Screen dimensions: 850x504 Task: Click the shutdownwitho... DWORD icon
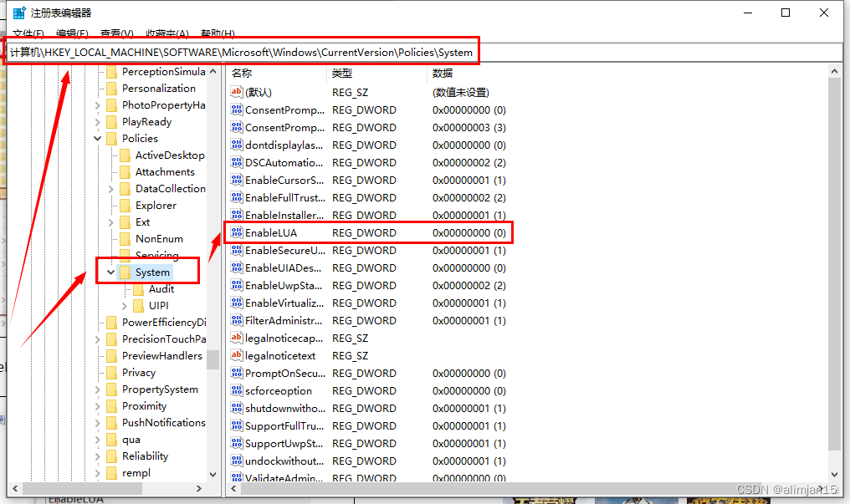[x=237, y=408]
